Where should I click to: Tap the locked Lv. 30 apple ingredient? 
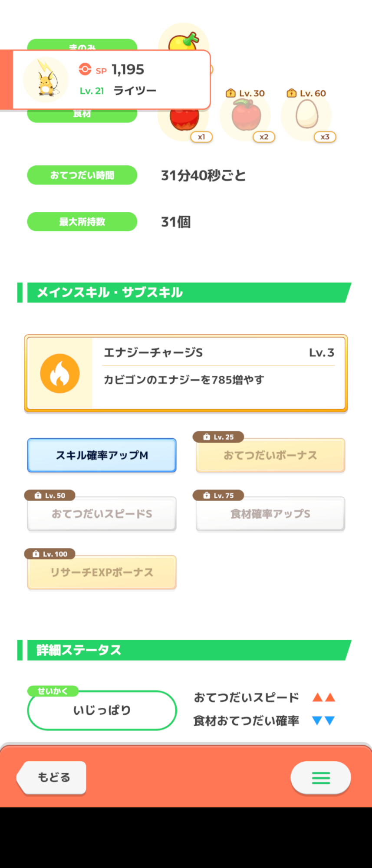246,115
